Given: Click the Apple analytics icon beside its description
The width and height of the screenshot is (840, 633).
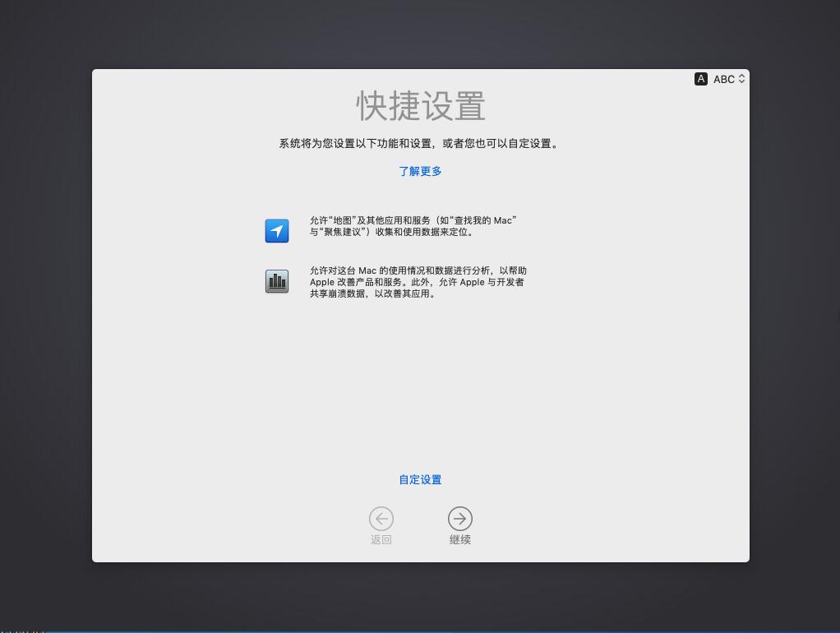Looking at the screenshot, I should tap(277, 281).
